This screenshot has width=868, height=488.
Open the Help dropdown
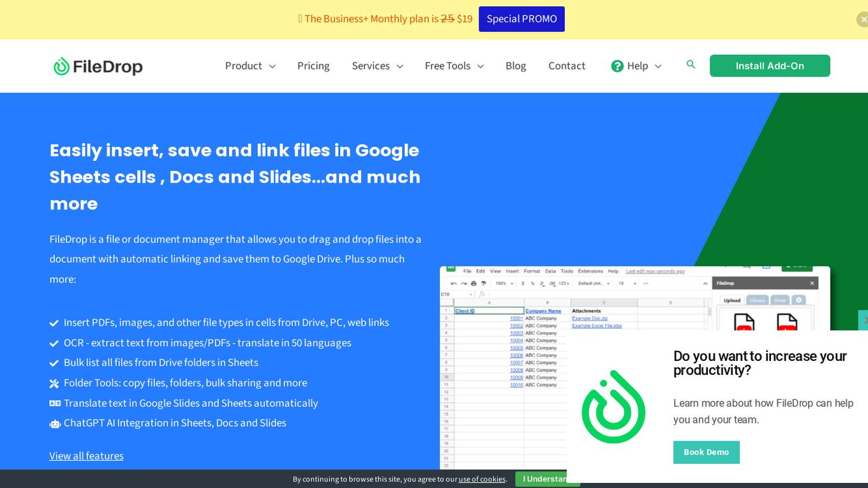click(x=636, y=66)
